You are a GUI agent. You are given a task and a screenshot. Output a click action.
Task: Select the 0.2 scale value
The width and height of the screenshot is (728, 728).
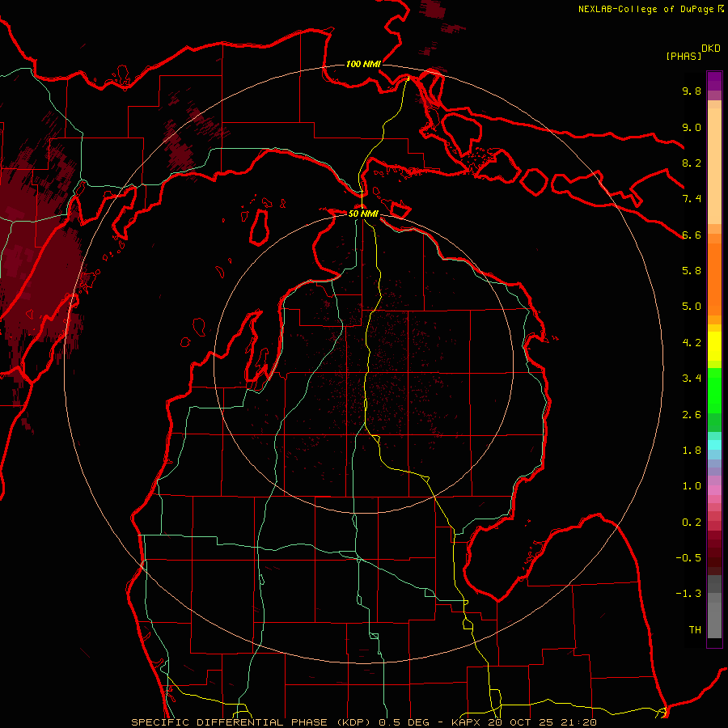(x=692, y=523)
